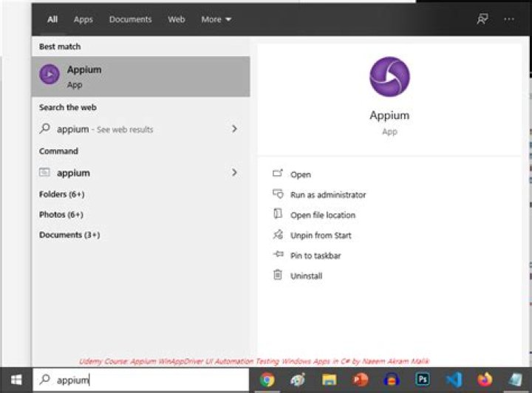Viewport: 532px width, 393px height.
Task: Open the notepad-style app on taskbar
Action: [516, 380]
